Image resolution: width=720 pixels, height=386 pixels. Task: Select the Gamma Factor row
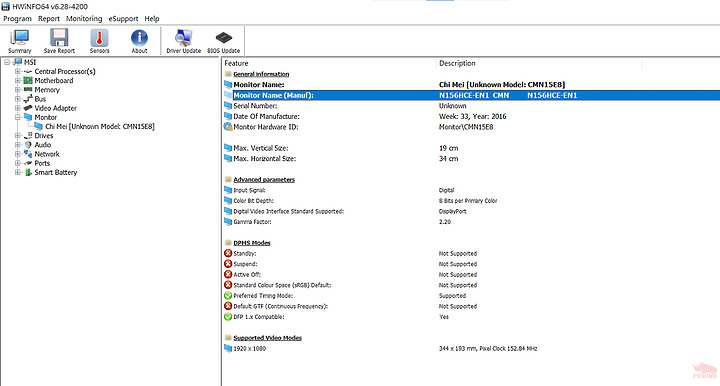[471, 222]
